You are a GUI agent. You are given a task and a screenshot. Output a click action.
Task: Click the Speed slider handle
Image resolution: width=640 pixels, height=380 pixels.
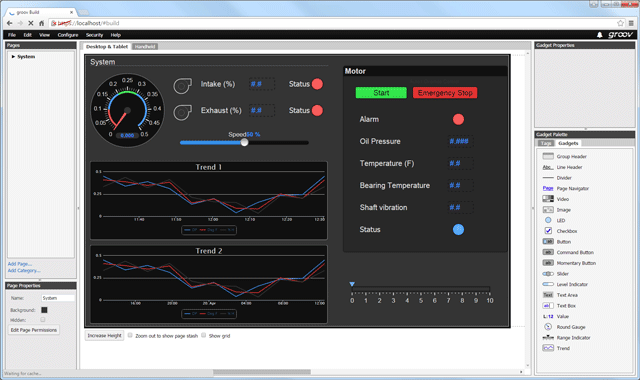click(244, 142)
